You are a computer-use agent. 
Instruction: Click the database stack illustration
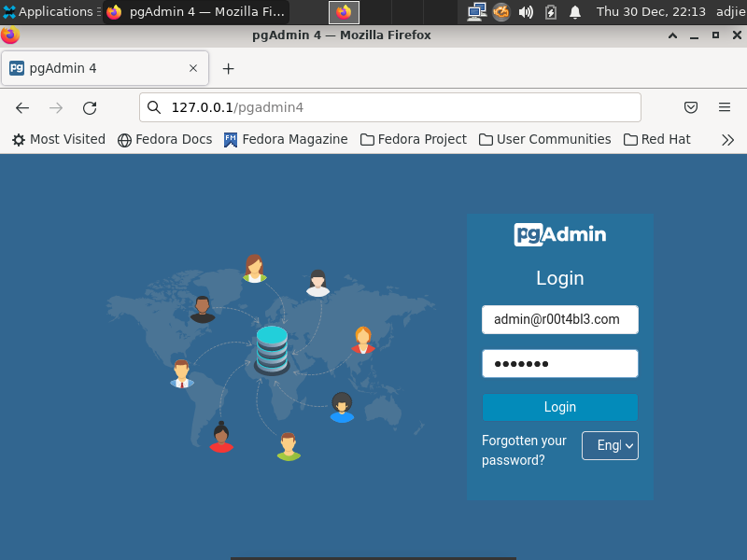[x=272, y=351]
